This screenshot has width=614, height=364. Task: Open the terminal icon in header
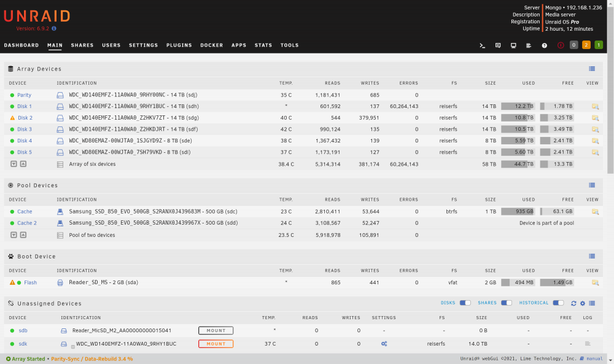click(483, 45)
